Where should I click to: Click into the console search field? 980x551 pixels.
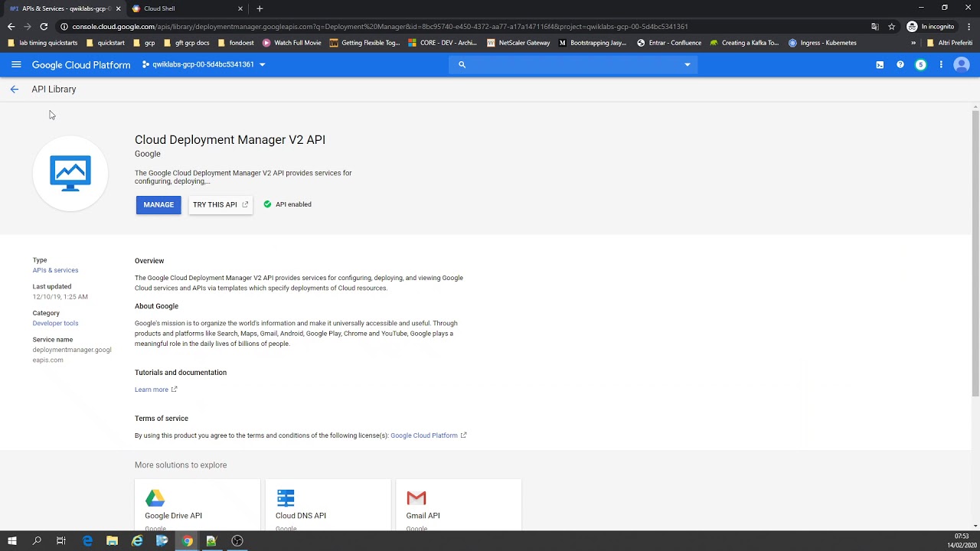pyautogui.click(x=574, y=64)
